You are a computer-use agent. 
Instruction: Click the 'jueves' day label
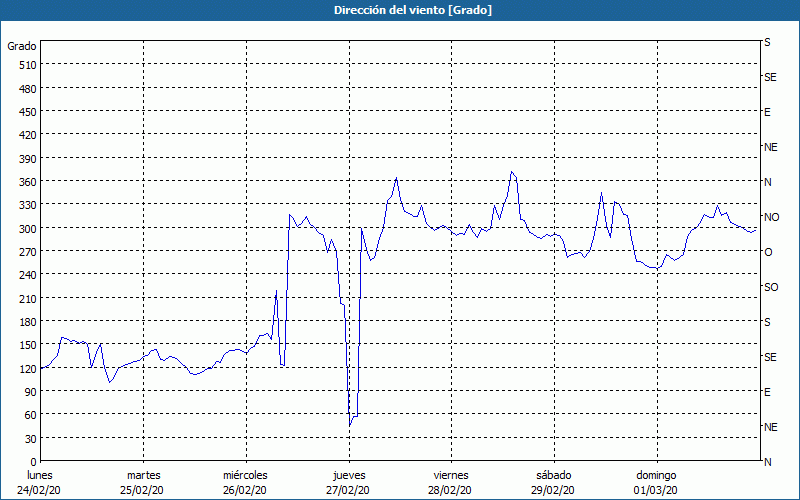point(349,476)
